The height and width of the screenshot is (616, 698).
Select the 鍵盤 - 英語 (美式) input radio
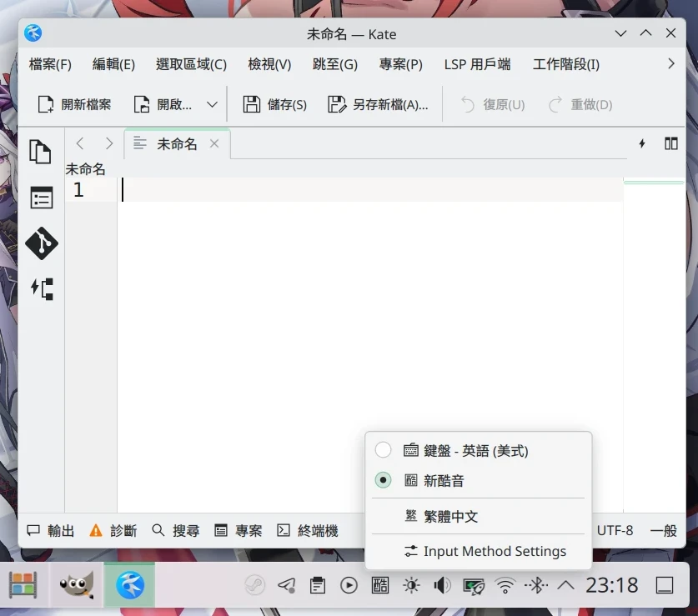tap(383, 450)
